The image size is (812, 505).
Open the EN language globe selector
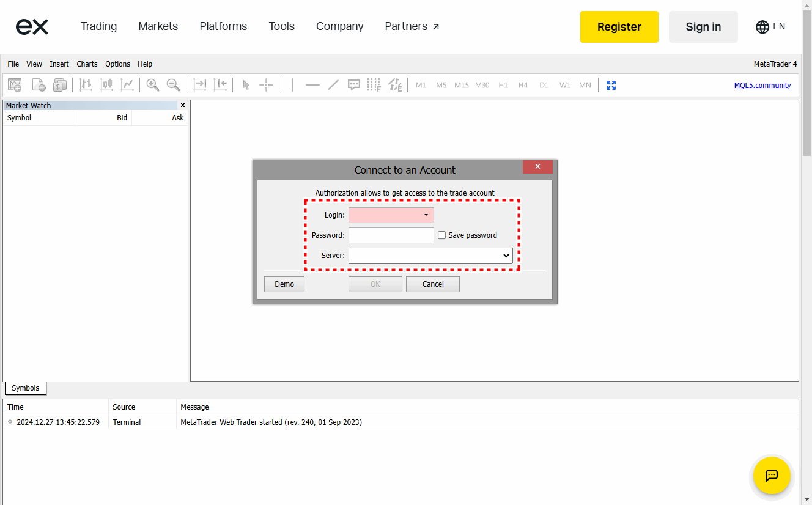[770, 26]
